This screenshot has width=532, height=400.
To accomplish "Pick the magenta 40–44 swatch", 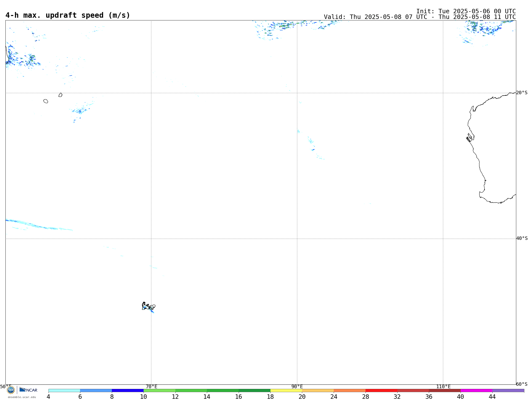I will (x=476, y=390).
